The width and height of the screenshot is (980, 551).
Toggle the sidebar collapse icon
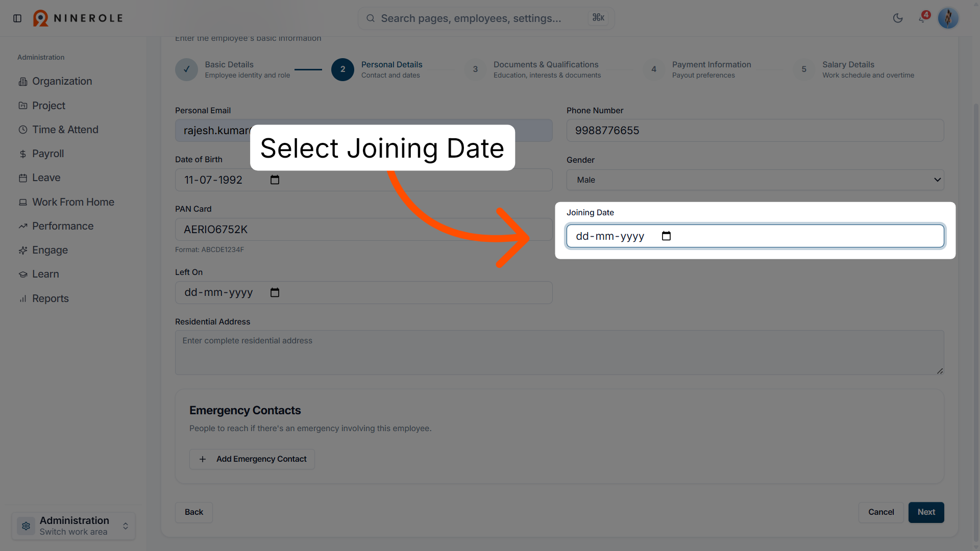tap(17, 18)
